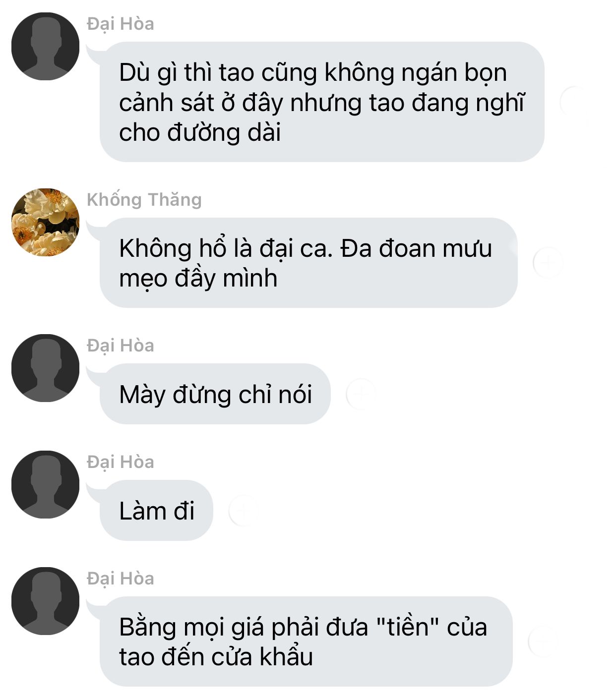Image resolution: width=616 pixels, height=697 pixels.
Task: Select the bubble "Bằng mọi giá phải đưa tiền"
Action: [306, 641]
